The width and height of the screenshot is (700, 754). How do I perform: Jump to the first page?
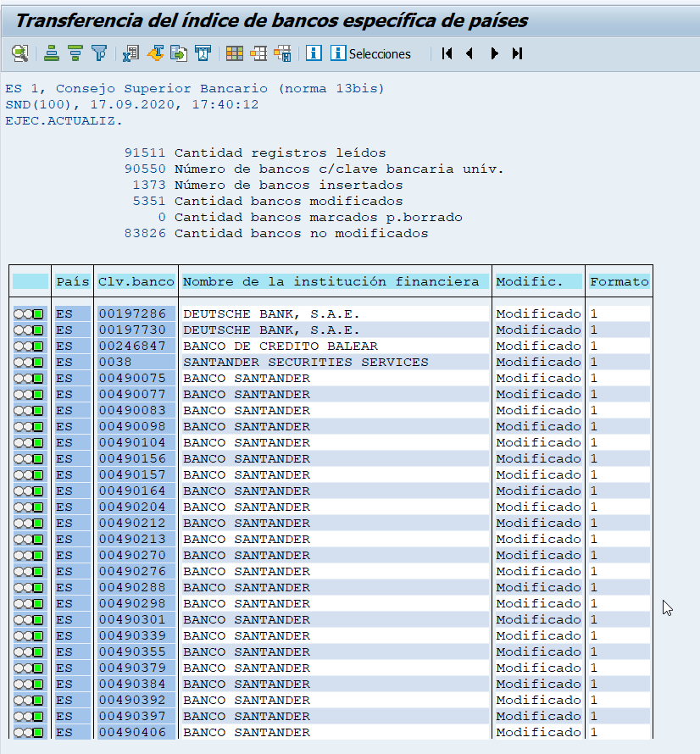(x=447, y=53)
